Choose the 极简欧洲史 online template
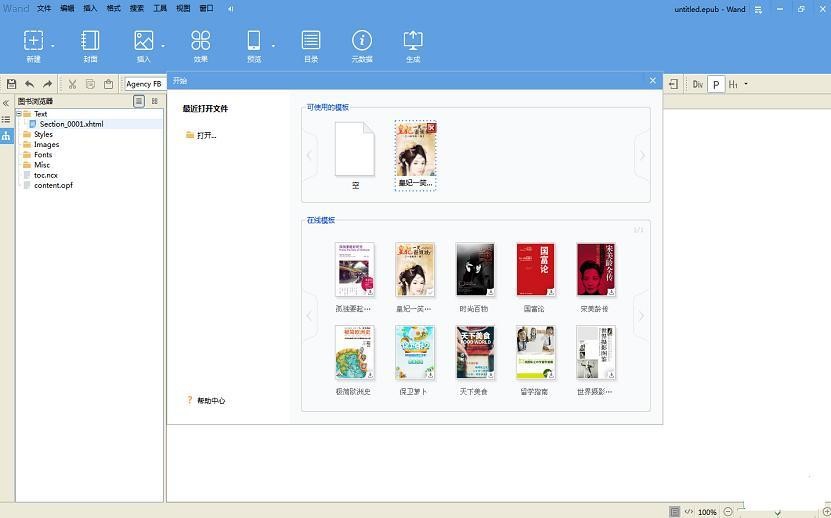Image resolution: width=831 pixels, height=518 pixels. click(355, 360)
